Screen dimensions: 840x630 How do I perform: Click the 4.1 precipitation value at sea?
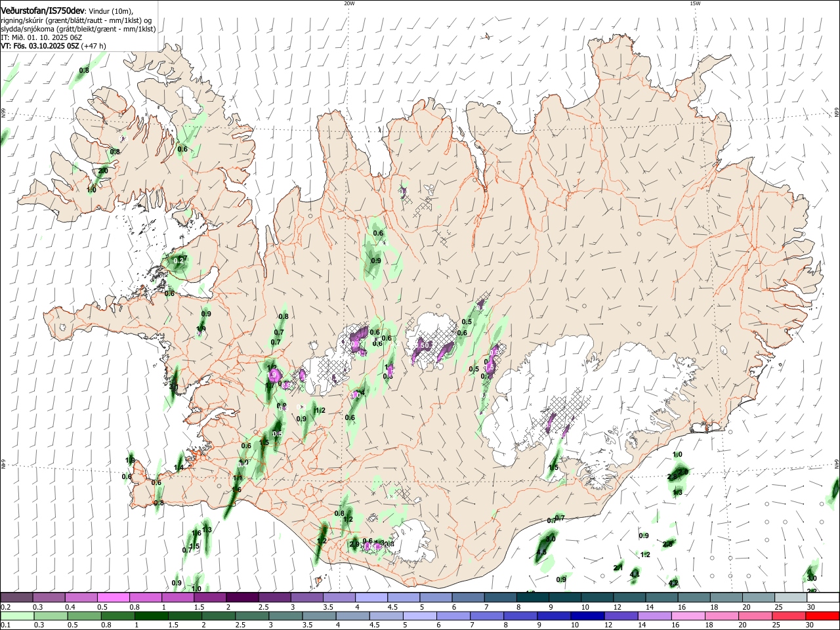635,574
